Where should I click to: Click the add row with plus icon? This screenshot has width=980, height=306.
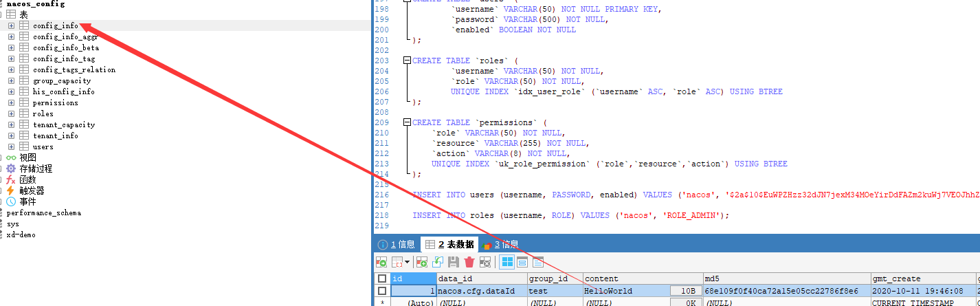click(423, 262)
